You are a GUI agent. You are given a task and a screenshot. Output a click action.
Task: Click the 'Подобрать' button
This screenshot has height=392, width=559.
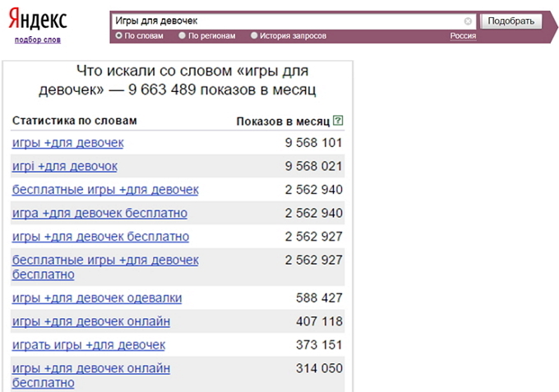click(510, 21)
